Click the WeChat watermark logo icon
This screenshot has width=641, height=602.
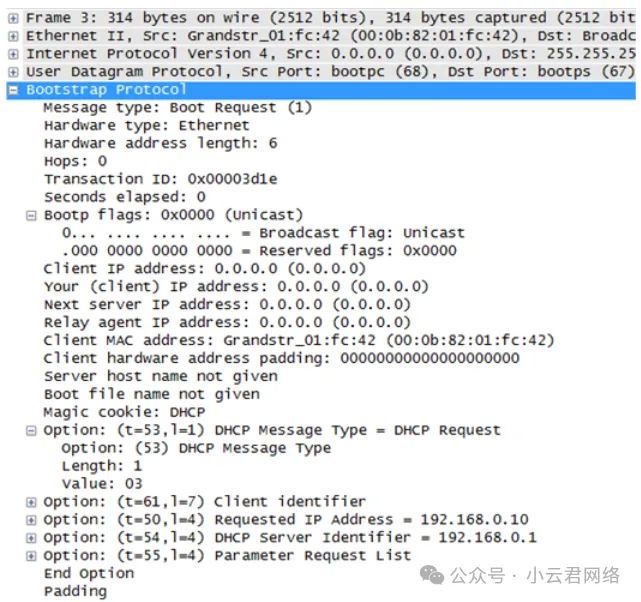click(x=432, y=575)
